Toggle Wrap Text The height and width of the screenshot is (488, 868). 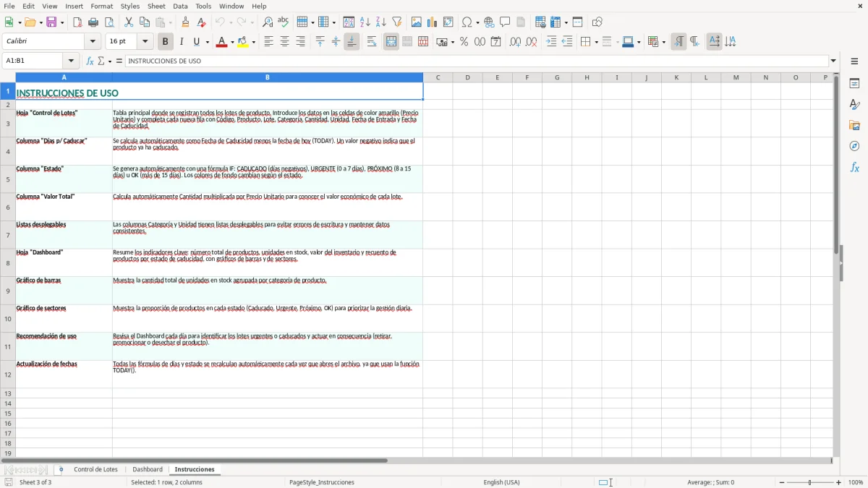click(x=372, y=42)
